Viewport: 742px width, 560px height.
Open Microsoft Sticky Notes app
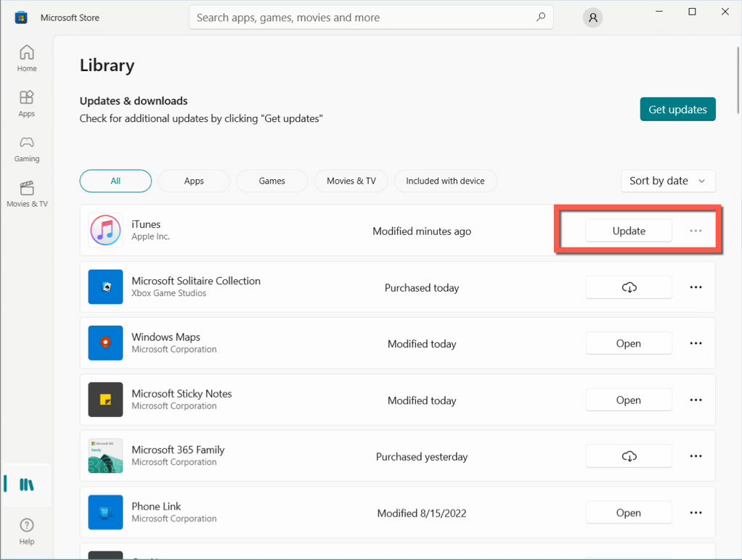629,400
